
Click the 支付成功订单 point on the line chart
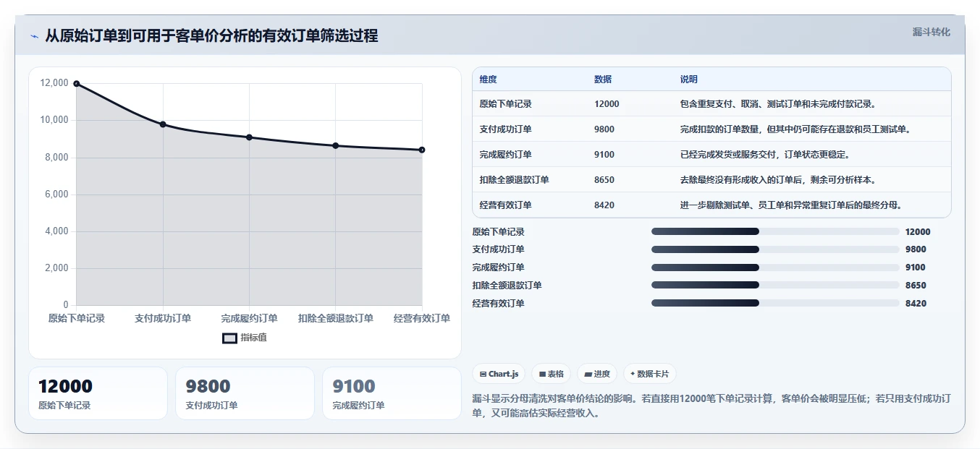click(x=163, y=124)
